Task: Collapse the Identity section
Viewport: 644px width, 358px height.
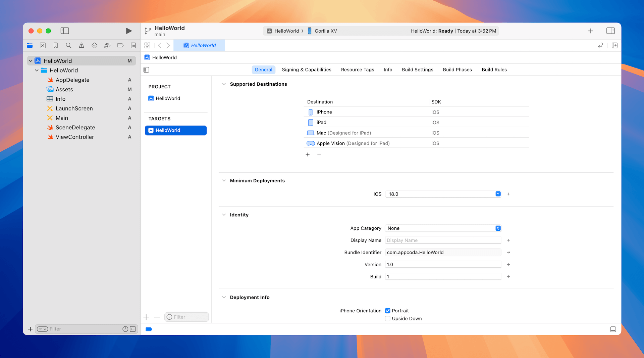Action: (224, 215)
